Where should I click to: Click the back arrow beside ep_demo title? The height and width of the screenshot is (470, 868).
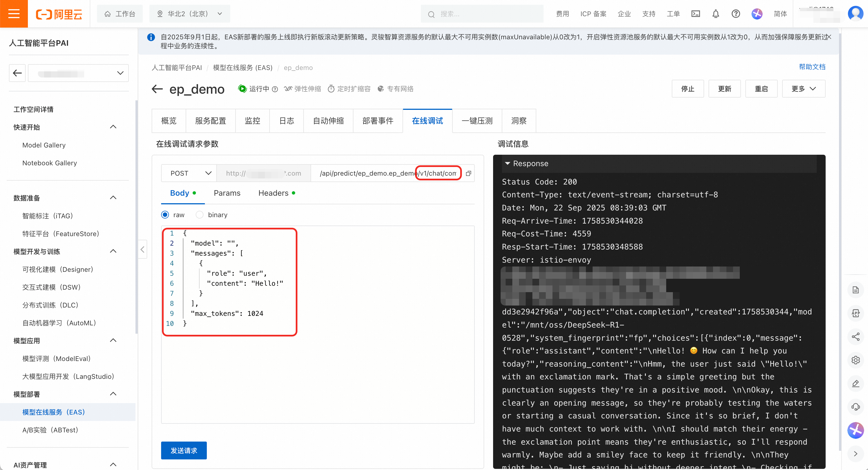(x=157, y=89)
